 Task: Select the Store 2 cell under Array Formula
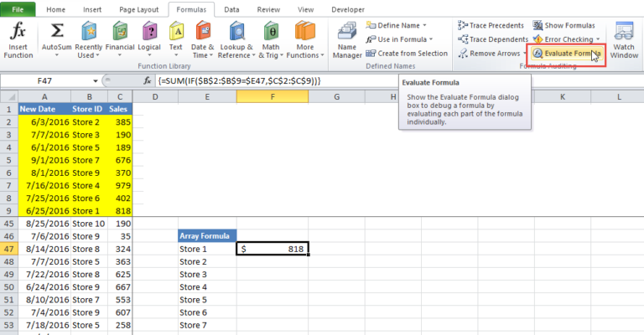click(206, 261)
